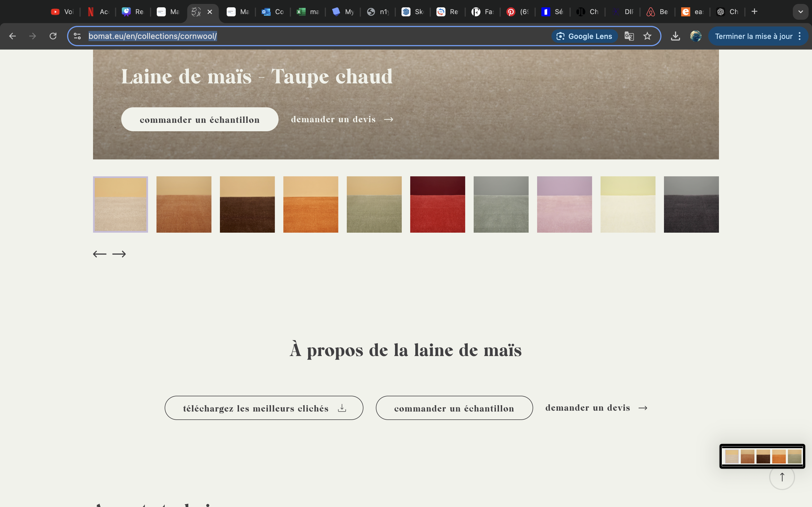The height and width of the screenshot is (507, 812).
Task: Click téléchargez les meilleurs clichés button
Action: [264, 408]
